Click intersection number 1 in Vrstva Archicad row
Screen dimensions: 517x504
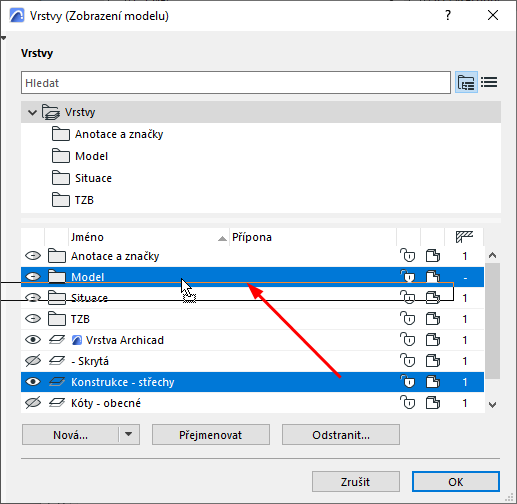pos(465,340)
